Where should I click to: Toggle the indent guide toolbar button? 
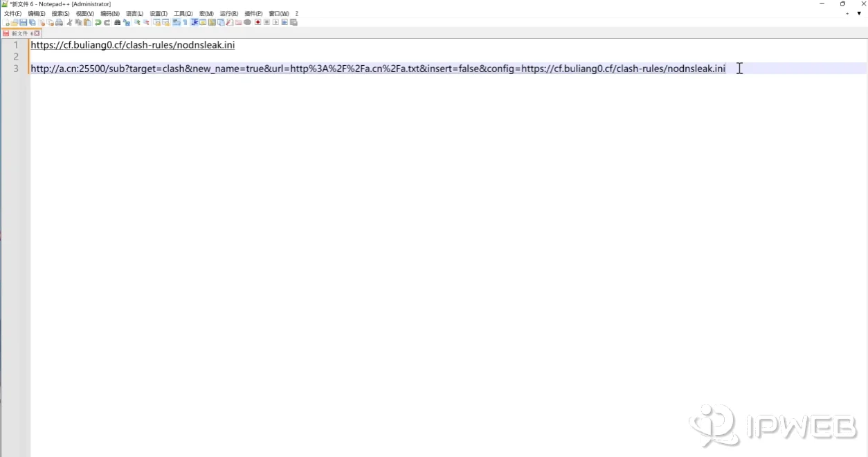tap(195, 22)
